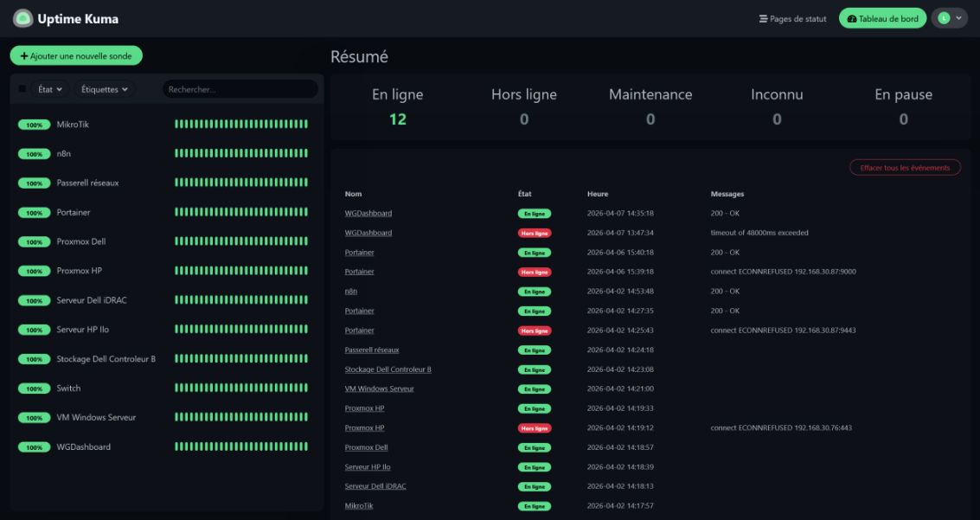This screenshot has height=520, width=980.
Task: Open Proxmox Dell link in events table
Action: coord(366,447)
